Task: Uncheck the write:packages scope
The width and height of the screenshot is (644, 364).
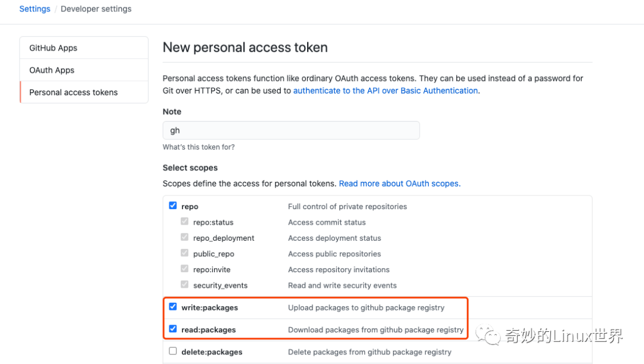Action: (173, 307)
